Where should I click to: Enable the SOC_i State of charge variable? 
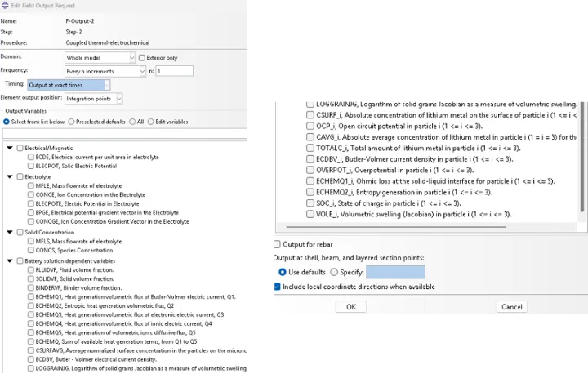tap(310, 203)
